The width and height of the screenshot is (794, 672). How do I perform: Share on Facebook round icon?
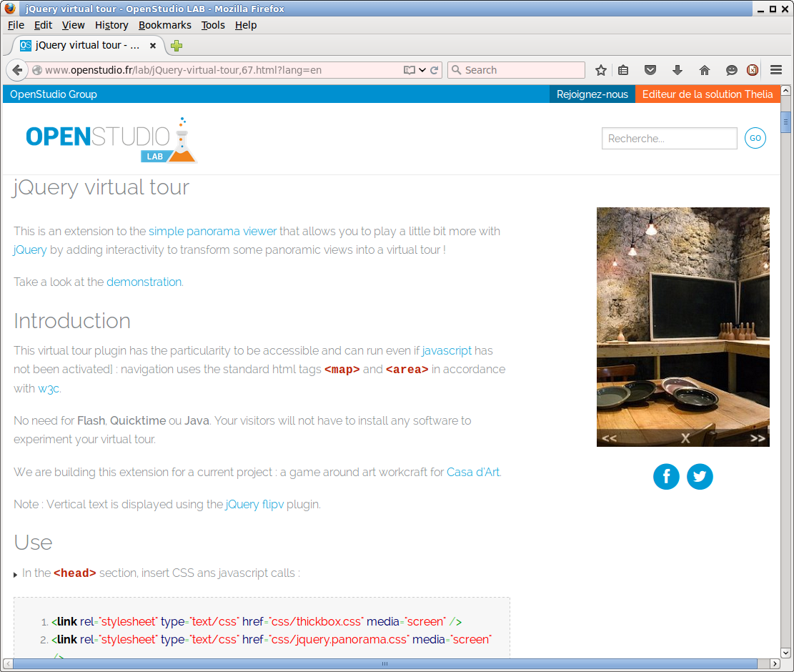point(666,477)
